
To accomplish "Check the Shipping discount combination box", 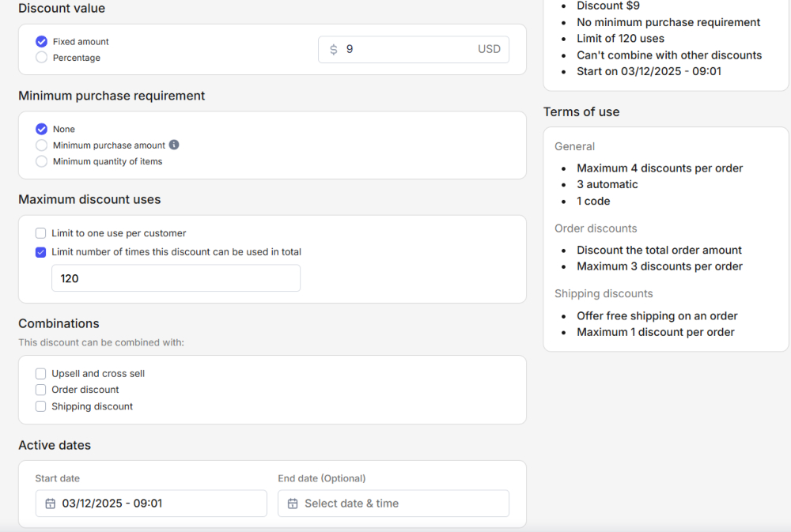I will [x=41, y=406].
